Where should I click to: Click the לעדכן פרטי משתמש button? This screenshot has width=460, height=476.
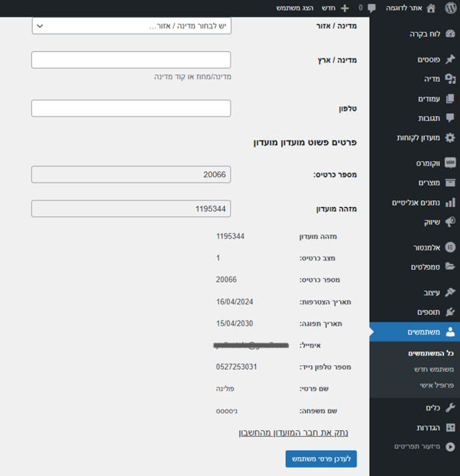pyautogui.click(x=321, y=458)
